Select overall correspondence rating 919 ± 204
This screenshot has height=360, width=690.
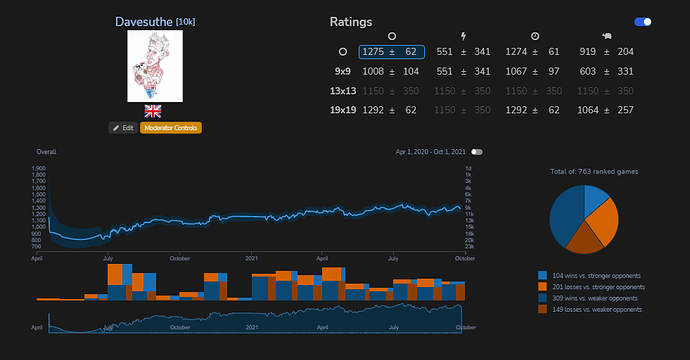[606, 52]
